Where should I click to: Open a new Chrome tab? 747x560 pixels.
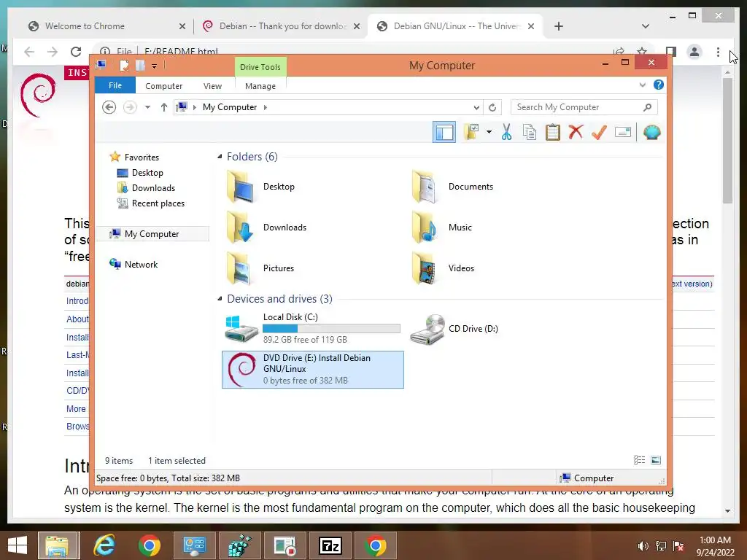559,26
